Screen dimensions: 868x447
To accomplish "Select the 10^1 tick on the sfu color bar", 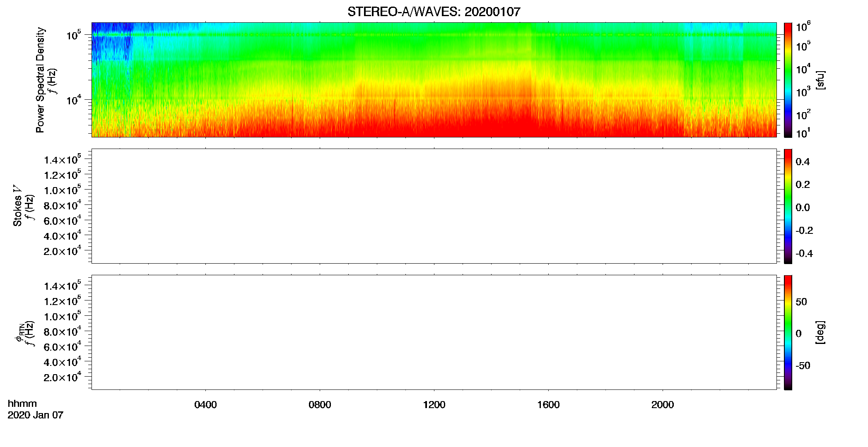I will [x=803, y=133].
